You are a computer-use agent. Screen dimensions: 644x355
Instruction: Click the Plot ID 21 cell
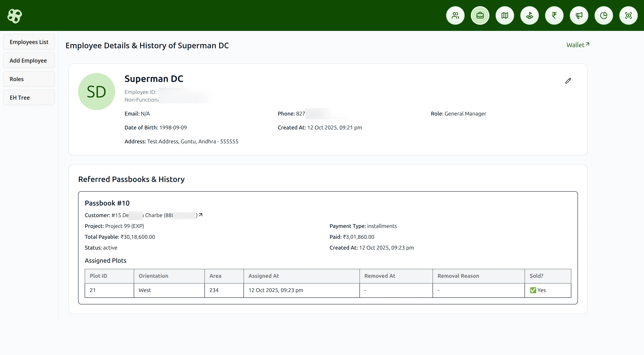(x=109, y=290)
